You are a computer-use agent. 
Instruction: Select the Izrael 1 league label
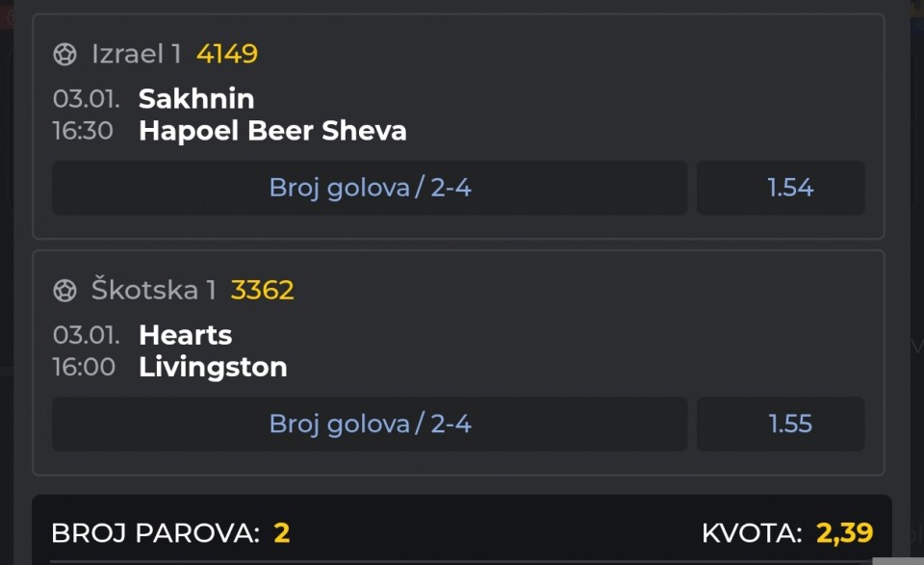click(x=136, y=54)
